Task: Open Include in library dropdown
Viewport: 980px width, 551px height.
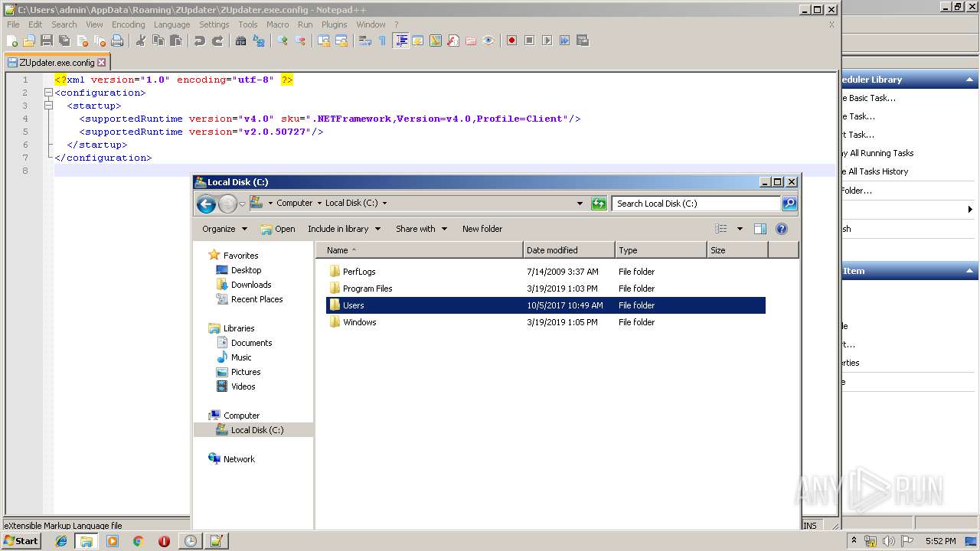Action: point(345,229)
